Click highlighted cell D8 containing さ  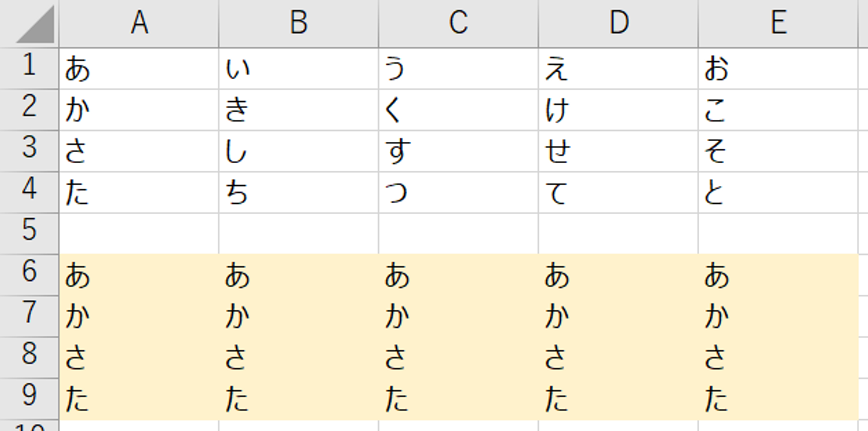[x=618, y=357]
